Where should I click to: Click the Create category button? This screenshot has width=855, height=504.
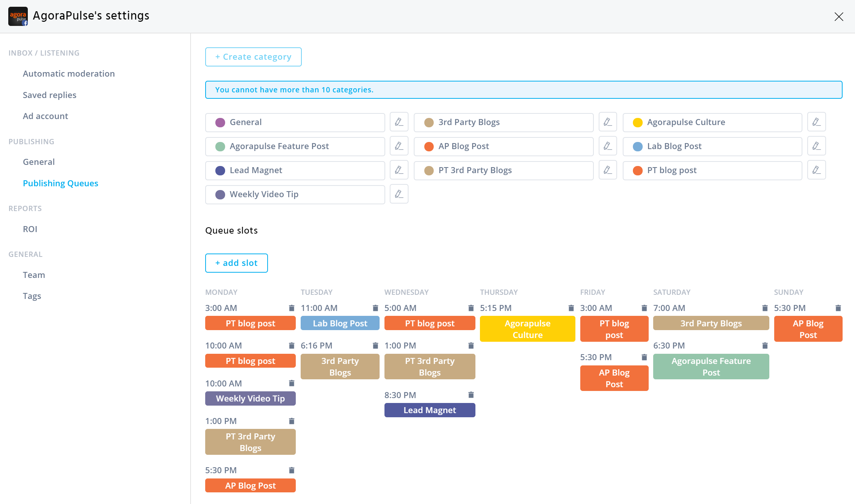point(253,57)
